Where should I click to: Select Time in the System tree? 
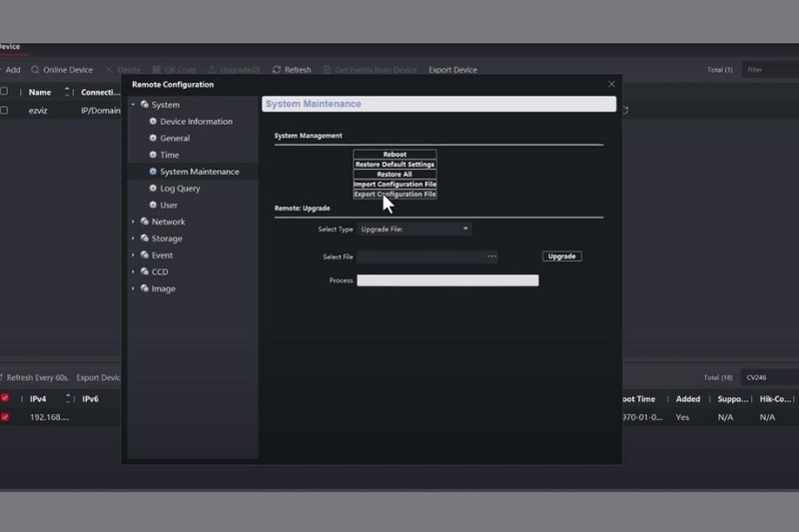click(x=169, y=155)
